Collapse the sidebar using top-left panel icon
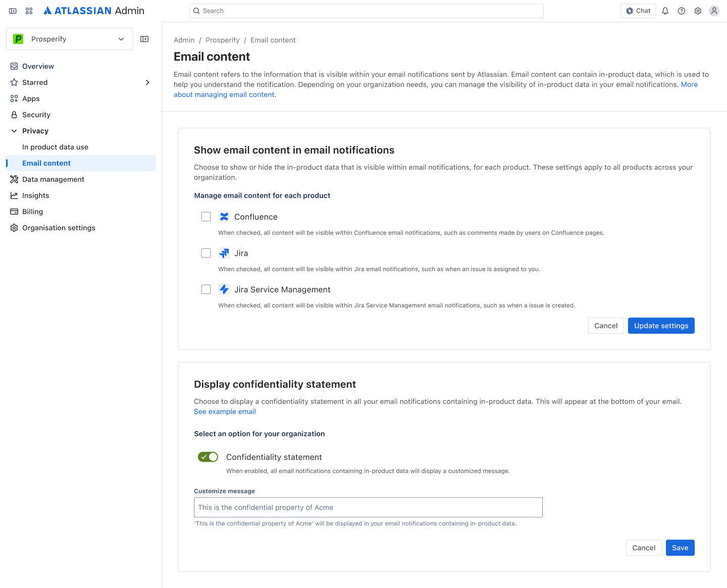Viewport: 727px width, 588px height. (x=13, y=11)
